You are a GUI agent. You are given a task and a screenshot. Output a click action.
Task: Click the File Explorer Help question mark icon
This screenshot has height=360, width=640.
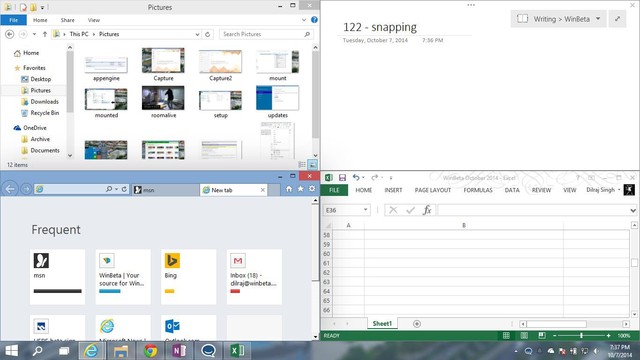click(x=314, y=20)
